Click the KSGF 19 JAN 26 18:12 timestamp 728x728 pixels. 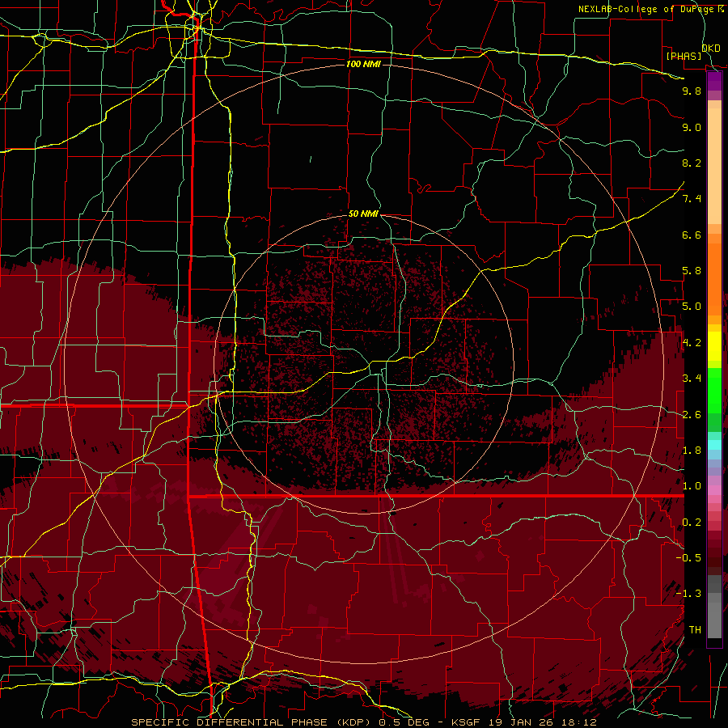(524, 722)
